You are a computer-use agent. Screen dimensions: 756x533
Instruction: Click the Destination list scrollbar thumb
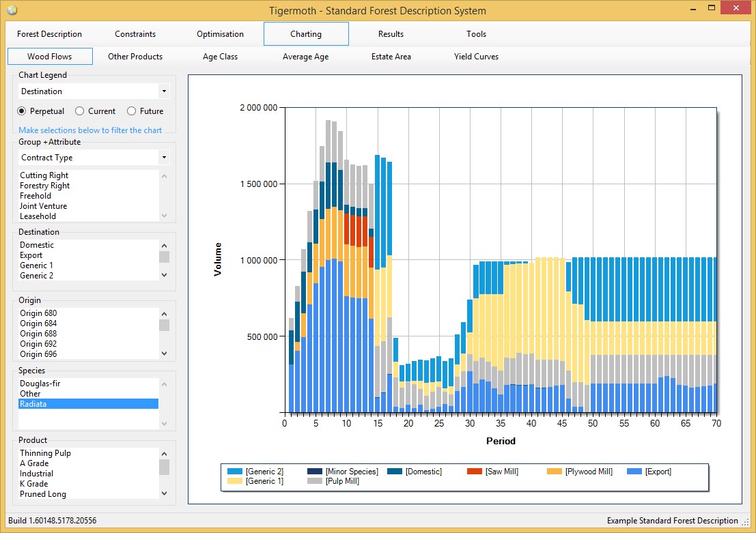(x=165, y=257)
